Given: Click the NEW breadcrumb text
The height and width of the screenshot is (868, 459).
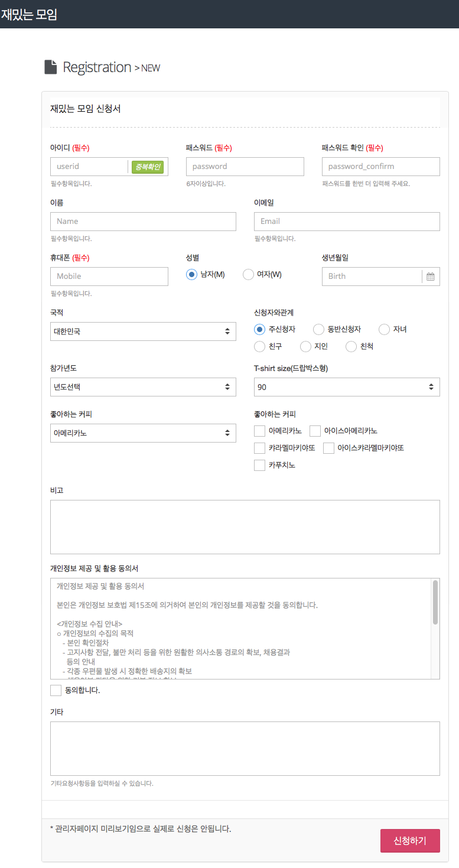Looking at the screenshot, I should click(x=151, y=68).
